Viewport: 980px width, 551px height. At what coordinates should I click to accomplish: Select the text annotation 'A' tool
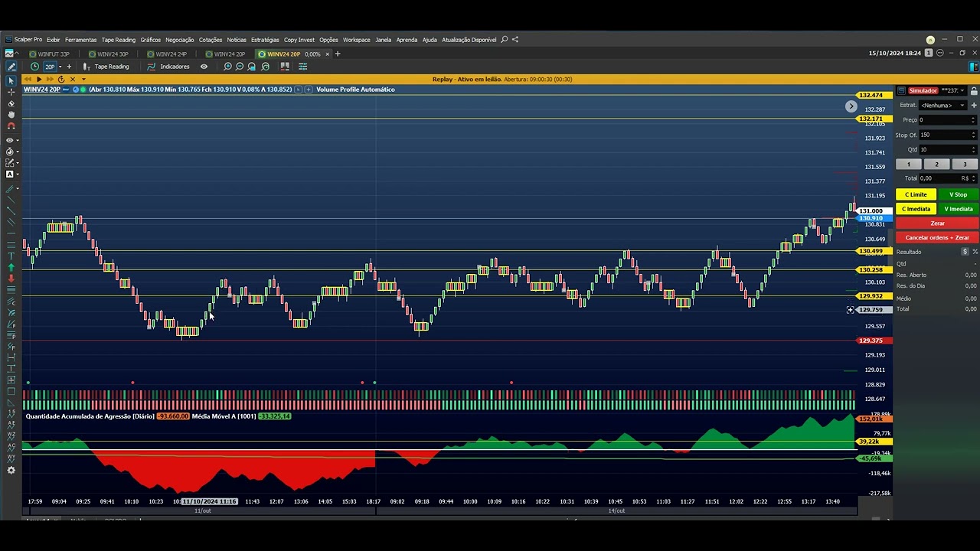10,174
